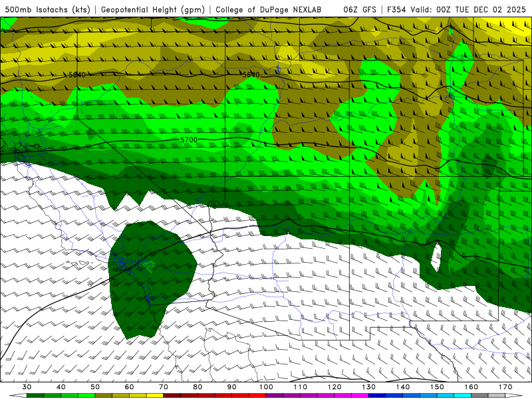Click the 110 label on the color scale

(301, 387)
